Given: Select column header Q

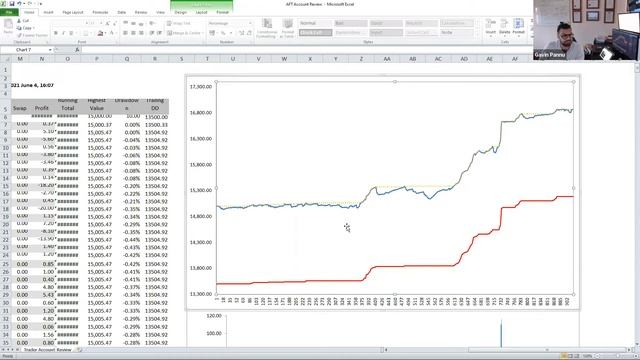Looking at the screenshot, I should pos(127,59).
